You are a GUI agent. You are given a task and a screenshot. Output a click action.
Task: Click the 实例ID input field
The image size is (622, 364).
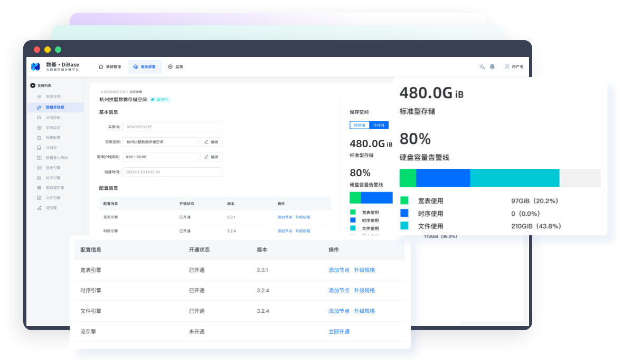coord(172,127)
